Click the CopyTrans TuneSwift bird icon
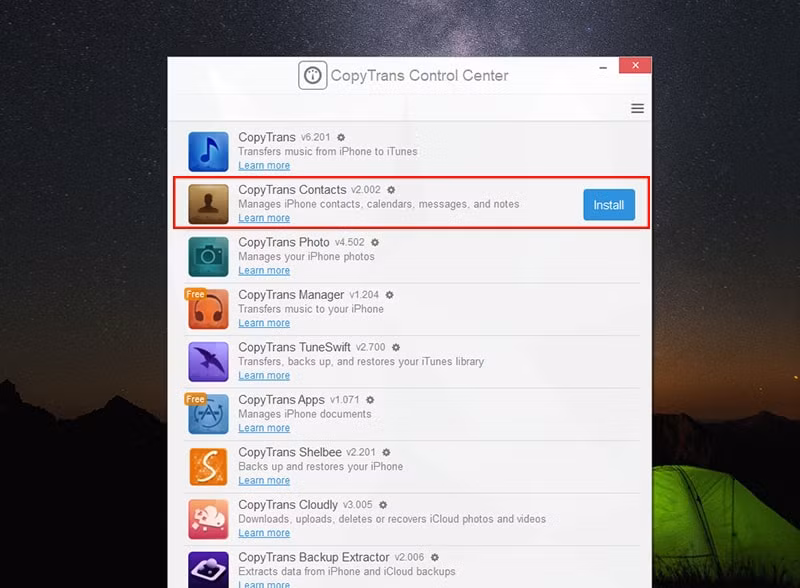800x588 pixels. tap(208, 362)
